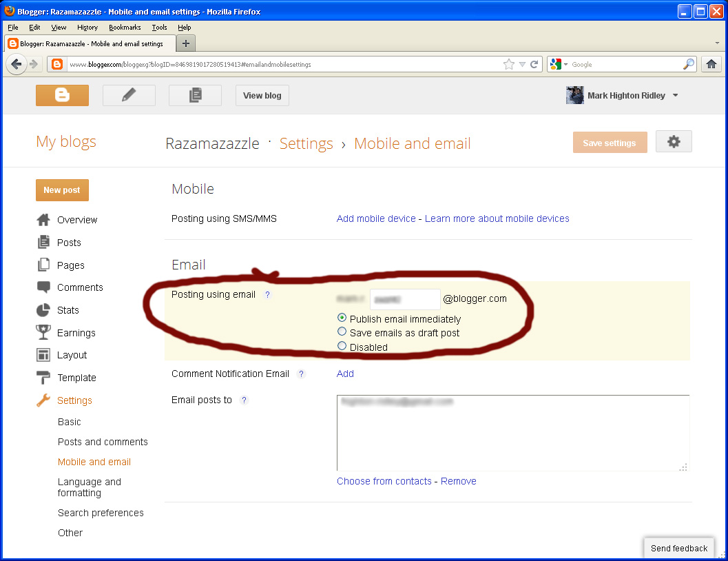Open the Bookmarks menu
The image size is (728, 561).
click(125, 28)
